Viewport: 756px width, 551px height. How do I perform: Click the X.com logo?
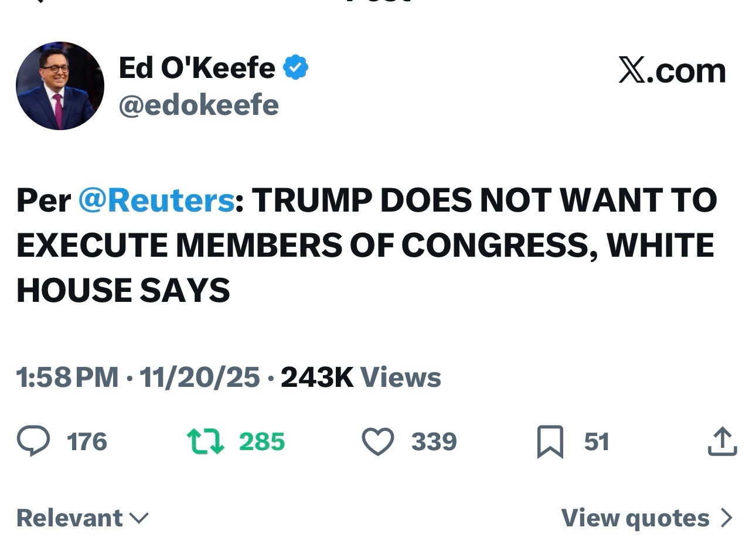tap(672, 71)
